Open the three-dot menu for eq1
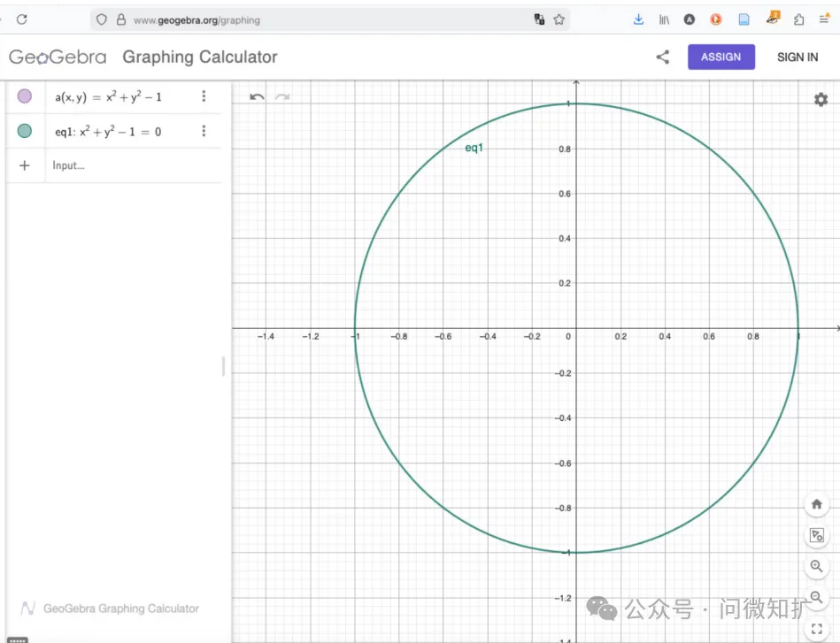 click(x=204, y=131)
